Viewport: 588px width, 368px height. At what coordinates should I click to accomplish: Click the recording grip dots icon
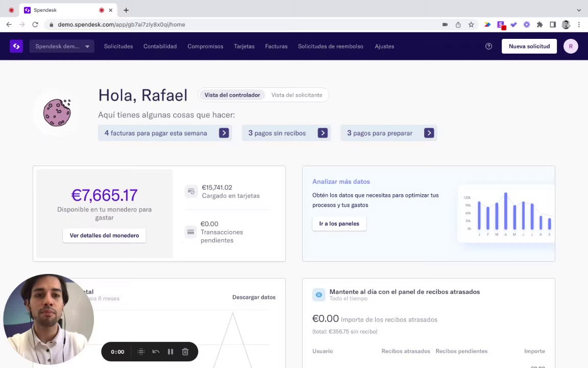[x=141, y=352]
